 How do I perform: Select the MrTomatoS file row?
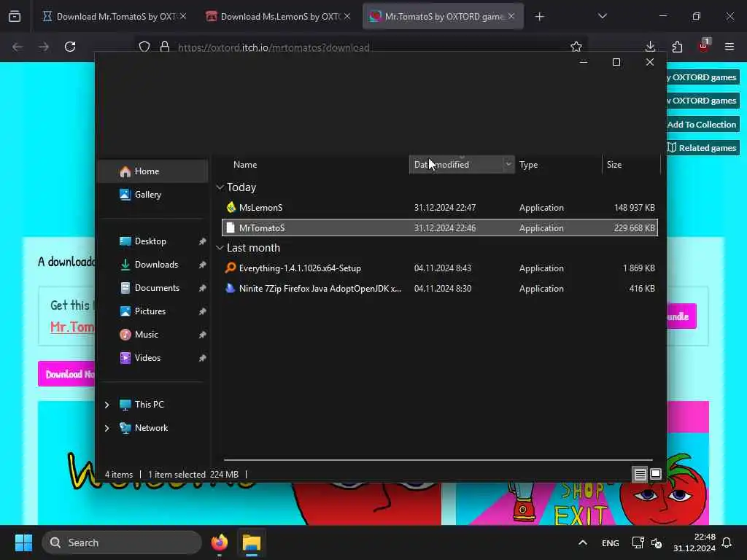[440, 227]
